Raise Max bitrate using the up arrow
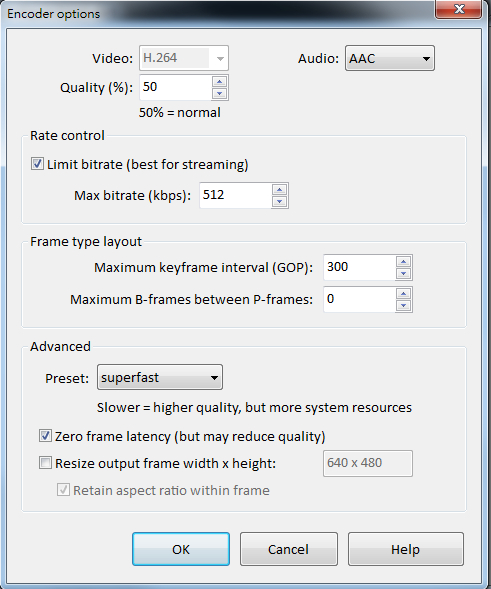 pos(279,190)
